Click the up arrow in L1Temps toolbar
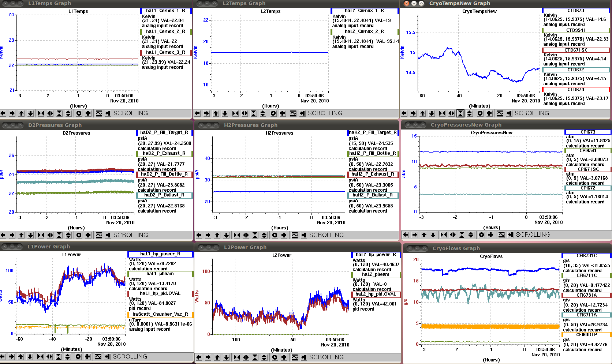612x364 pixels. 21,113
